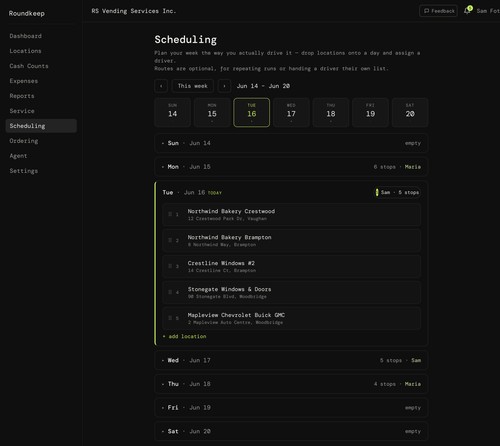The height and width of the screenshot is (446, 500).
Task: Open the notifications bell icon
Action: [x=467, y=11]
